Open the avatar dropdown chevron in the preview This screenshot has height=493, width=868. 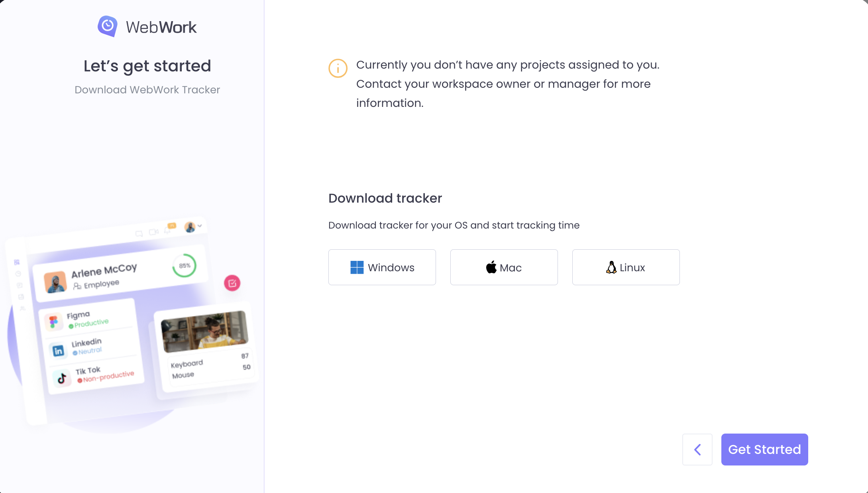[x=200, y=226]
